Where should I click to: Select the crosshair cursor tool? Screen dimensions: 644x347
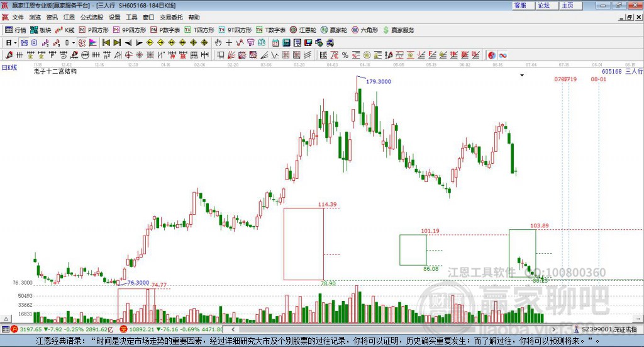(229, 43)
